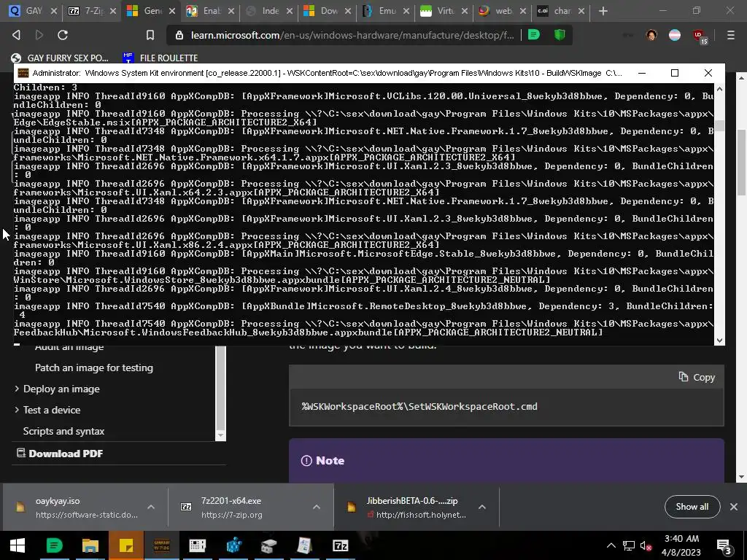Click the browser forward arrow

[39, 35]
